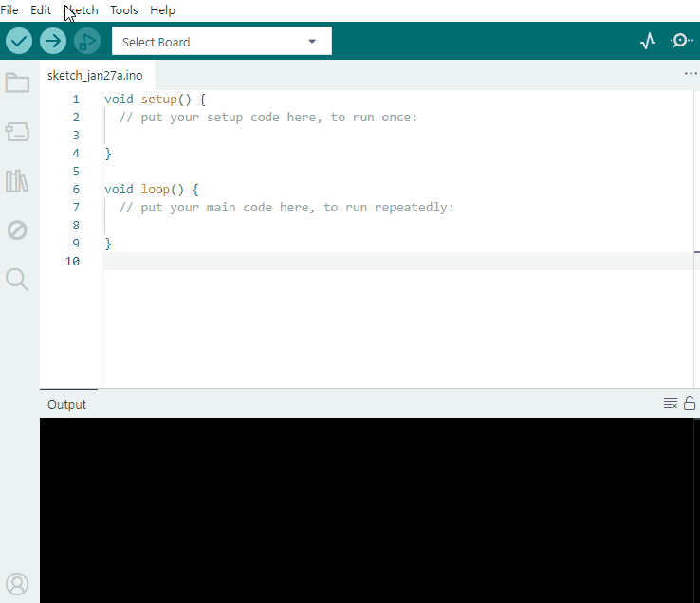Open the Sketchbook folder panel
The height and width of the screenshot is (603, 700).
(17, 82)
